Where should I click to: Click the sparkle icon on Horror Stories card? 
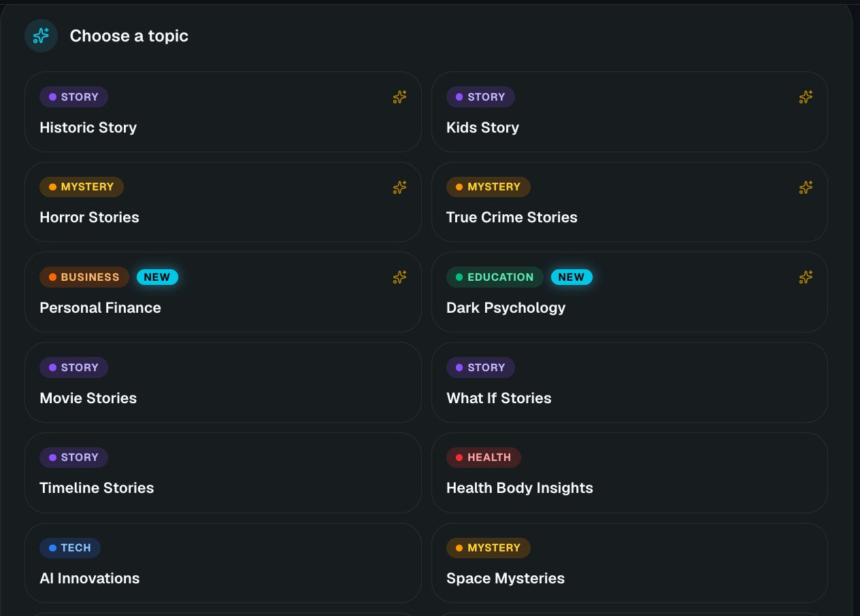[x=400, y=188]
